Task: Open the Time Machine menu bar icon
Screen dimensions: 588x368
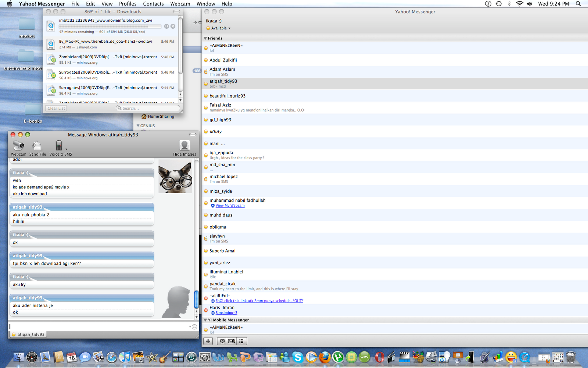Action: pyautogui.click(x=499, y=4)
